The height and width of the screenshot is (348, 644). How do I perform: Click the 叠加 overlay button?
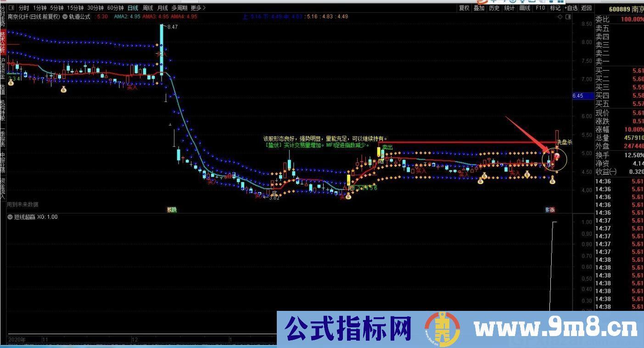(x=479, y=8)
